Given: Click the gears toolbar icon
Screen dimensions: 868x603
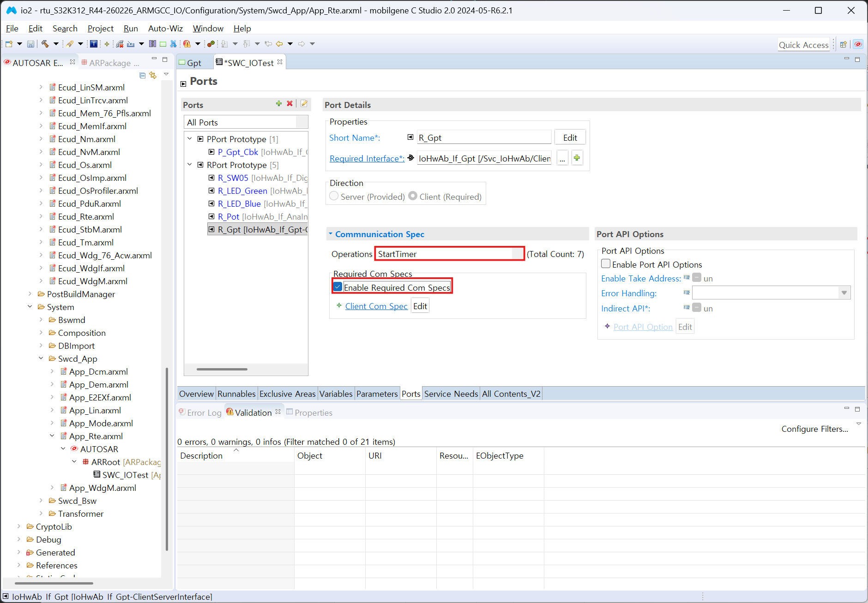Looking at the screenshot, I should coord(211,44).
